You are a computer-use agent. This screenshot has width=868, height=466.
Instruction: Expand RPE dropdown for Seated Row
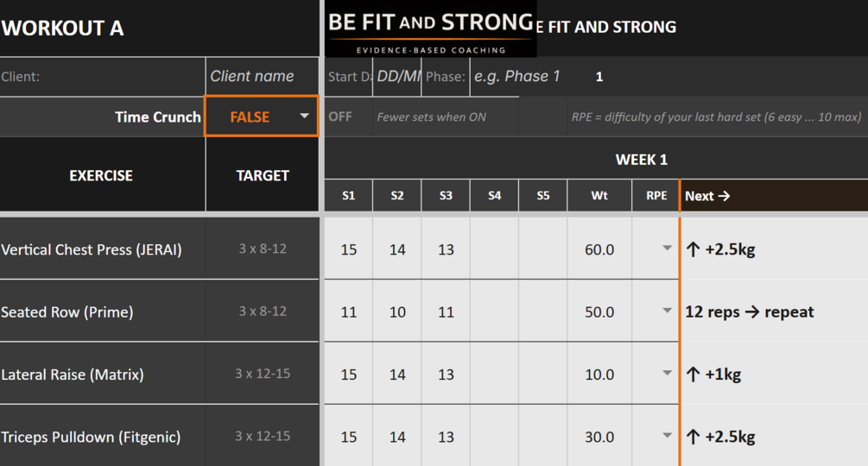pyautogui.click(x=667, y=312)
